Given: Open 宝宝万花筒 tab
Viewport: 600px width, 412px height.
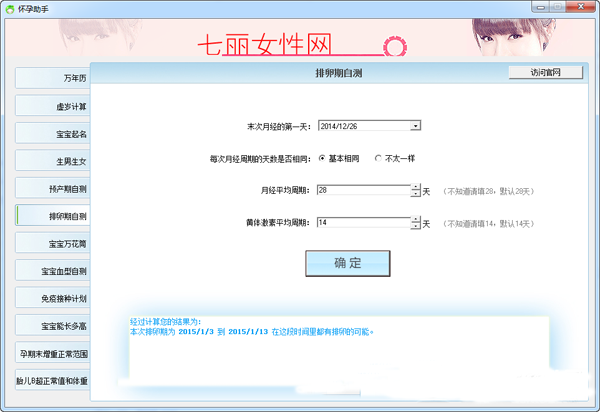Looking at the screenshot, I should 53,243.
